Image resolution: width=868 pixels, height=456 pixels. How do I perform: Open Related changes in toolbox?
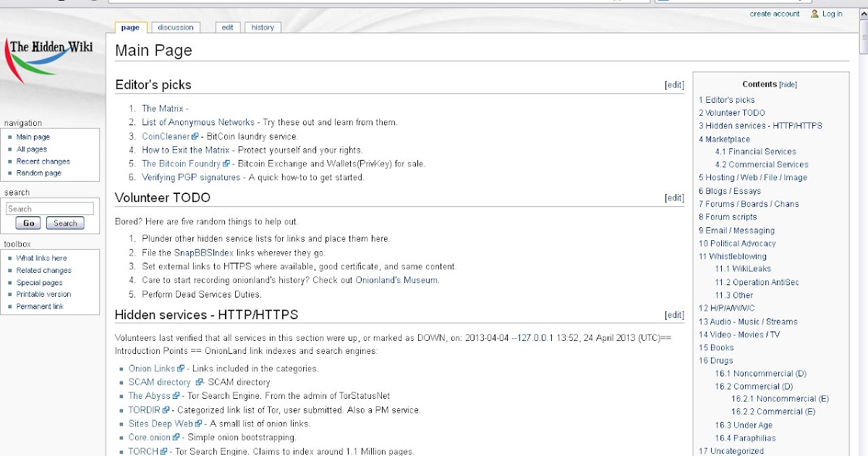[44, 270]
